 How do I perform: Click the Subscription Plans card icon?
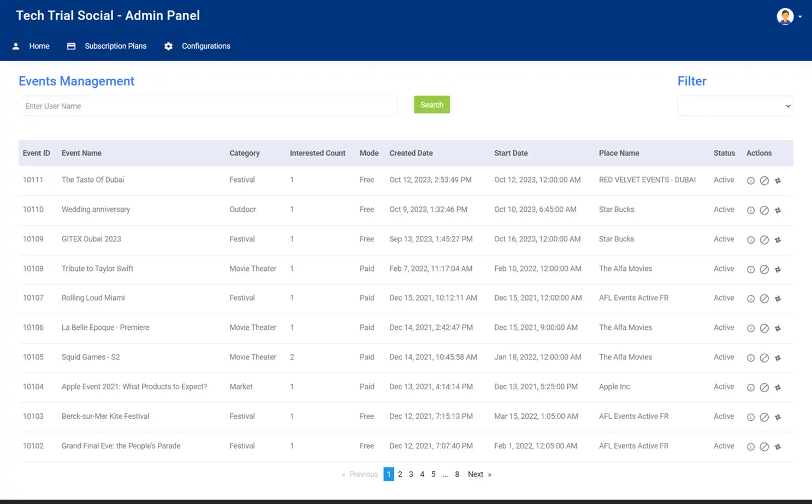click(71, 46)
